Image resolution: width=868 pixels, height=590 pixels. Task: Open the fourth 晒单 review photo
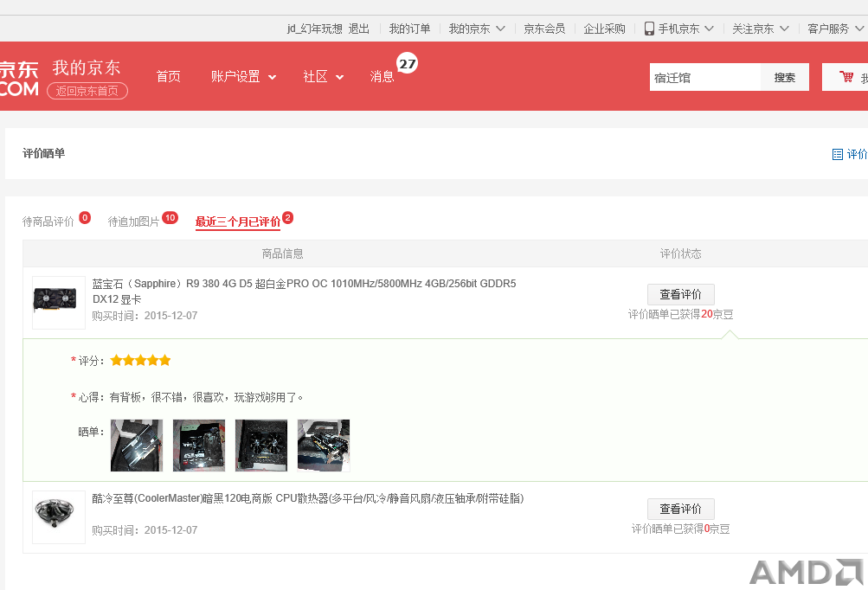tap(324, 446)
